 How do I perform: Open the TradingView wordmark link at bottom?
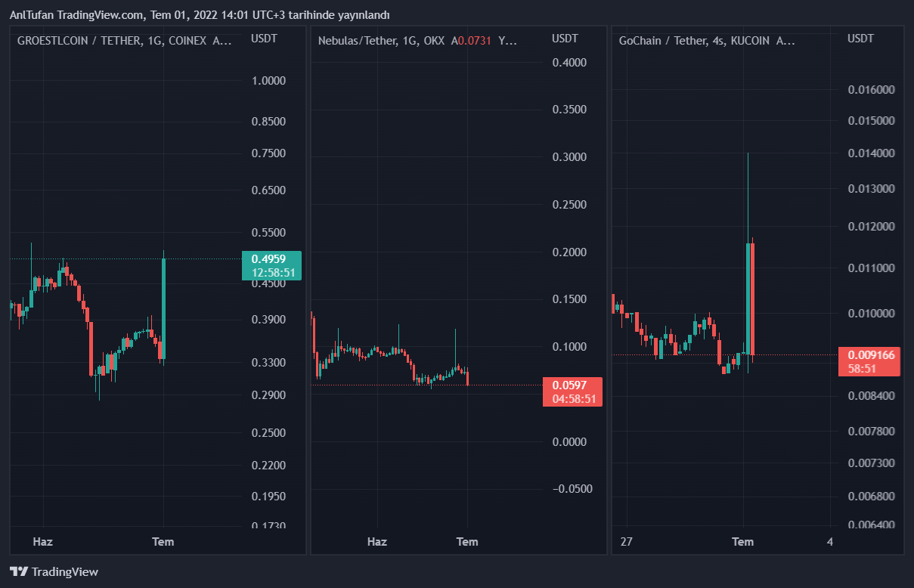65,572
